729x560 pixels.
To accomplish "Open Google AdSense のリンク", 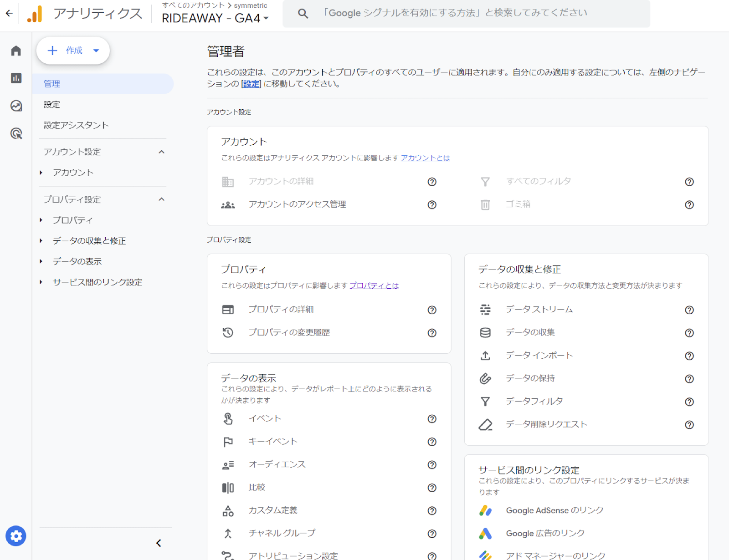I will click(x=554, y=510).
